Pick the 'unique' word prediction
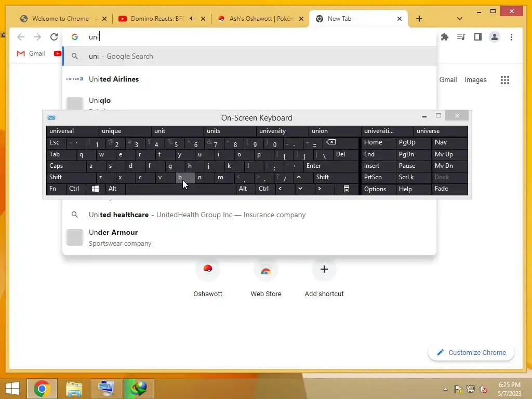 click(125, 131)
